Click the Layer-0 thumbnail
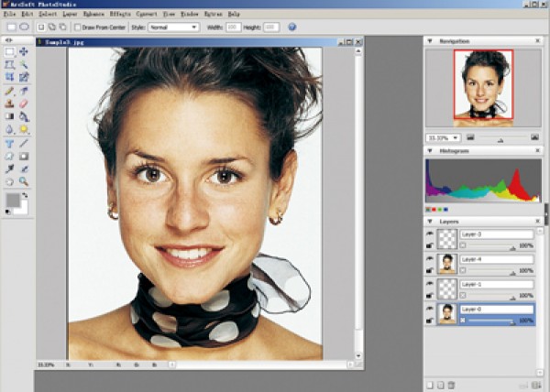Screen dimensions: 550x392 pyautogui.click(x=446, y=315)
